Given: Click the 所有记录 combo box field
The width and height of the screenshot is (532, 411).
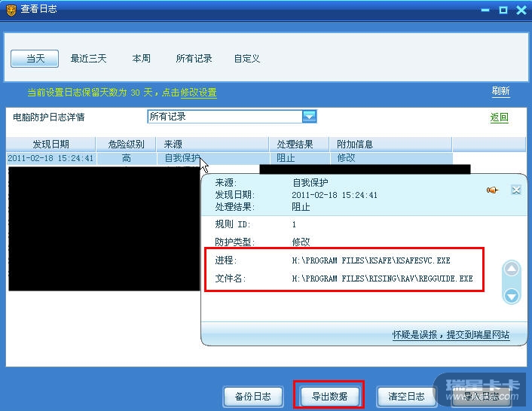Looking at the screenshot, I should 232,117.
